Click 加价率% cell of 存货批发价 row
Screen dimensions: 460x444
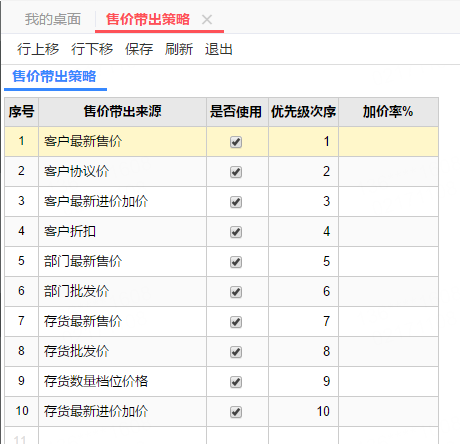click(x=388, y=352)
